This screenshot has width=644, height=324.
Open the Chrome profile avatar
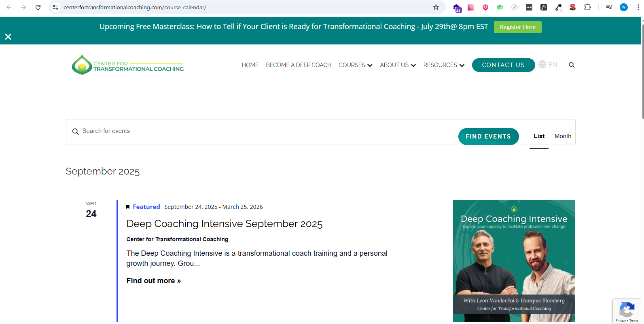click(x=624, y=7)
